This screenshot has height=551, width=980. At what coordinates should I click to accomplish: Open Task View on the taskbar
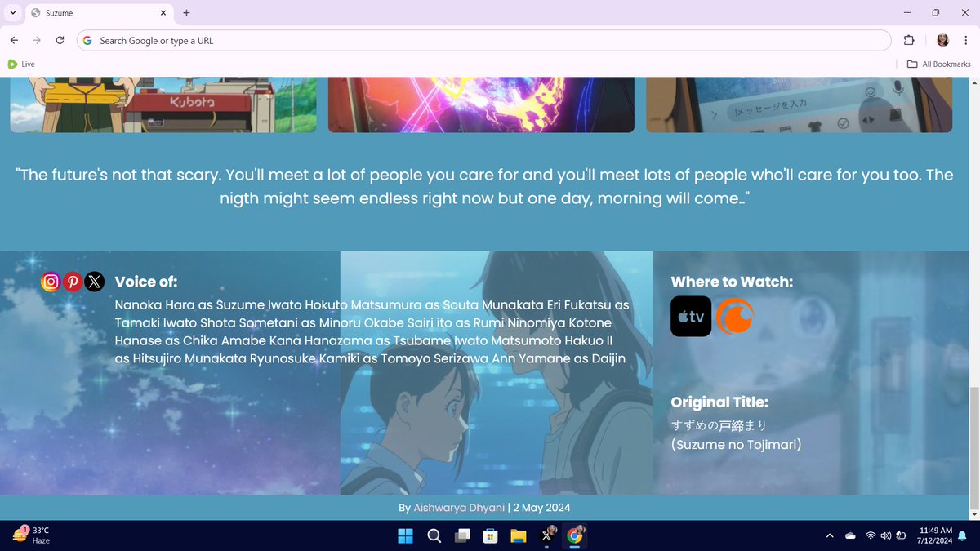point(462,535)
